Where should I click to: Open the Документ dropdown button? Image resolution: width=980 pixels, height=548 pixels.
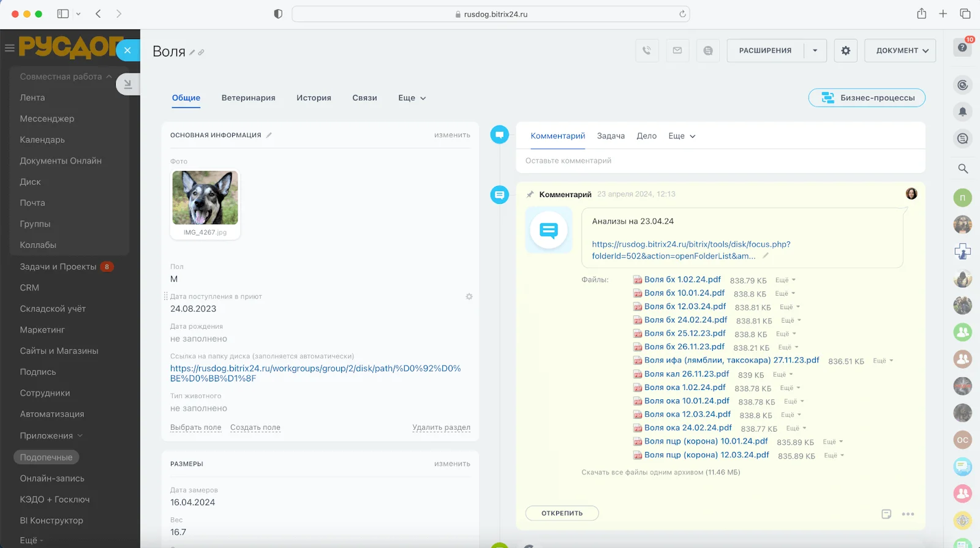pyautogui.click(x=901, y=51)
